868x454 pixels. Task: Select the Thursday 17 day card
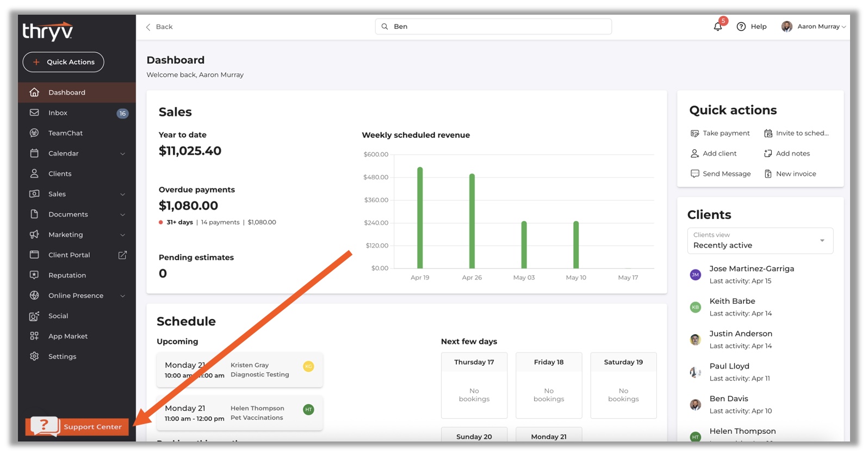(474, 385)
